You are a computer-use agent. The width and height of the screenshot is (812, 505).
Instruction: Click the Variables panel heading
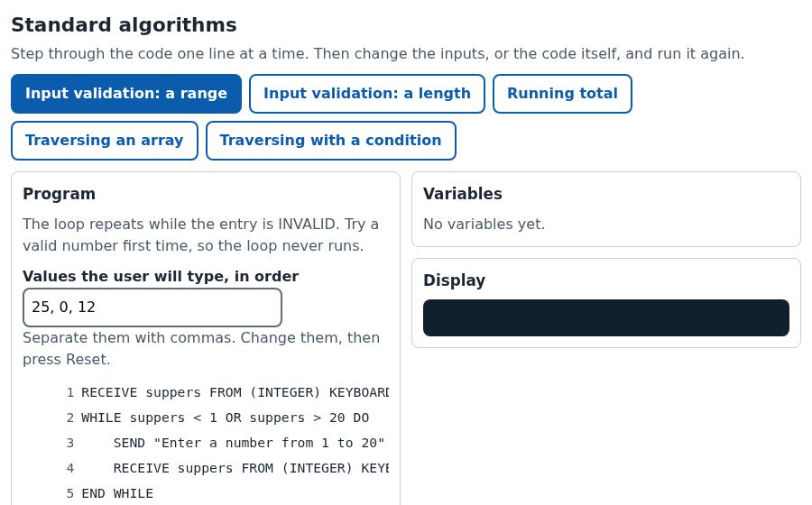click(463, 194)
